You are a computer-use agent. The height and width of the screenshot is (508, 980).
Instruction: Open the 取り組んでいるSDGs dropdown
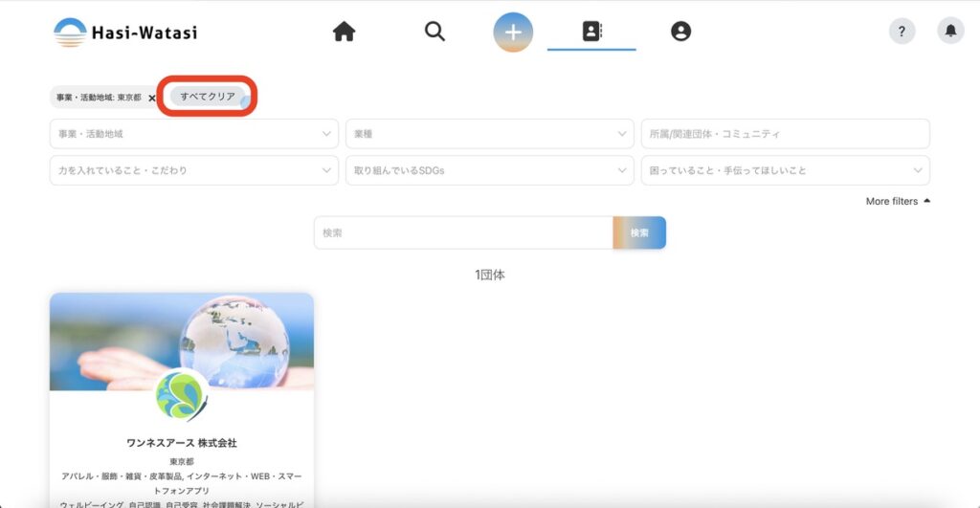[x=489, y=170]
